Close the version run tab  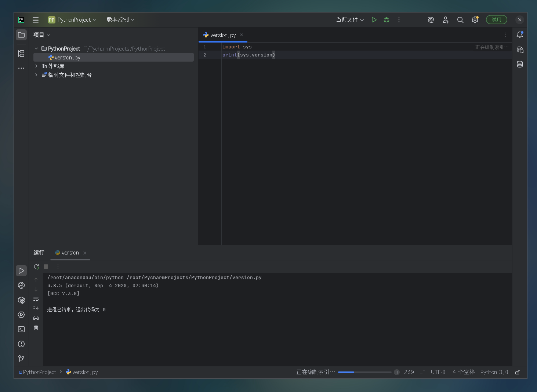click(x=85, y=253)
